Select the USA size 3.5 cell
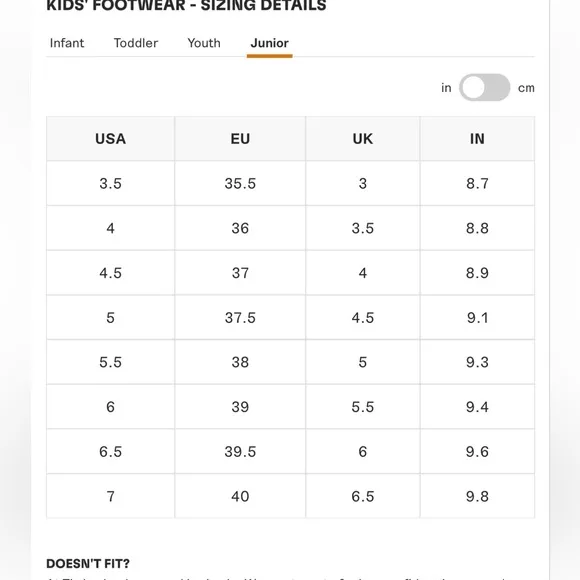Screen dimensions: 580x580 click(x=111, y=183)
